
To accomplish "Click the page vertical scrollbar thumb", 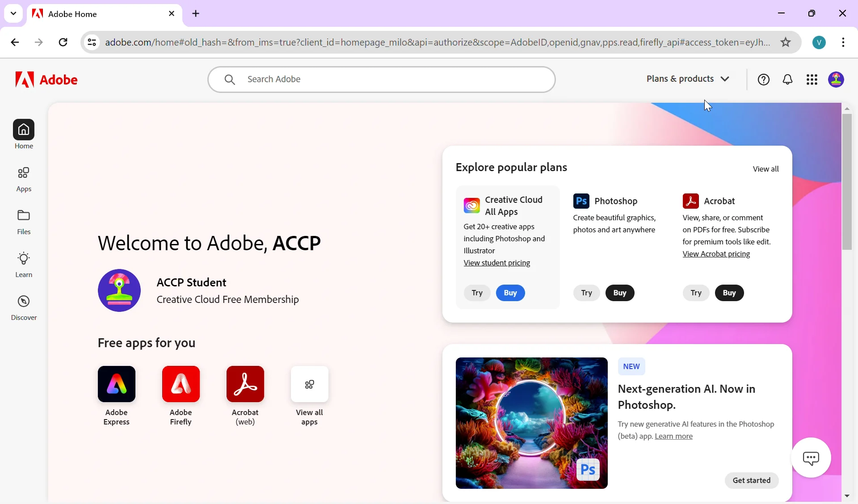I will [847, 181].
